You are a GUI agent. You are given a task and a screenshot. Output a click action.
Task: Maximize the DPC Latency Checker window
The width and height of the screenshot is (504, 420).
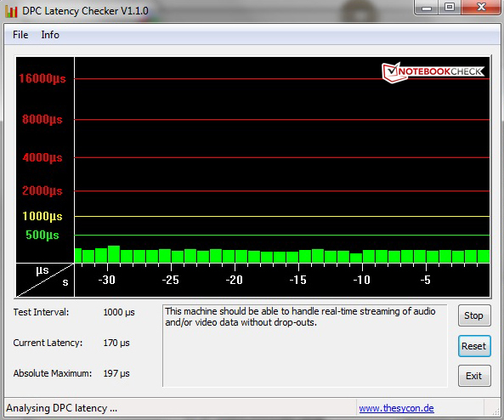(x=450, y=7)
